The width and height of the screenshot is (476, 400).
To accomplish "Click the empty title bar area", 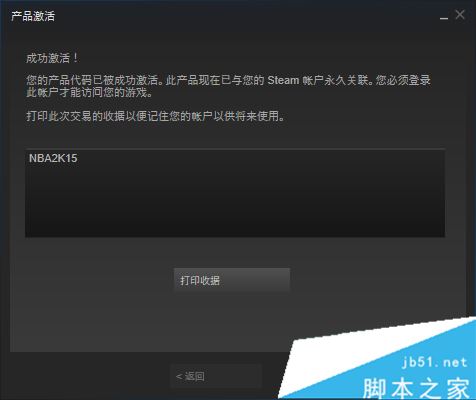I will (247, 15).
